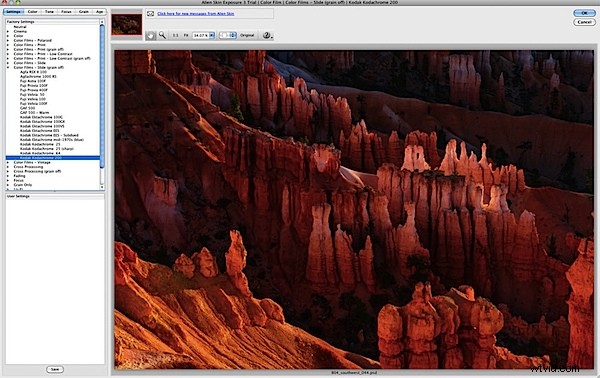Expand Cross Processing (grain off) group
The height and width of the screenshot is (378, 600).
(8, 171)
